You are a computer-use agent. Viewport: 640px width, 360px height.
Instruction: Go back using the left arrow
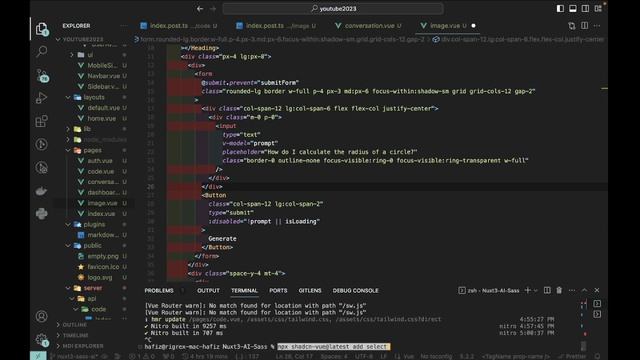(200, 9)
